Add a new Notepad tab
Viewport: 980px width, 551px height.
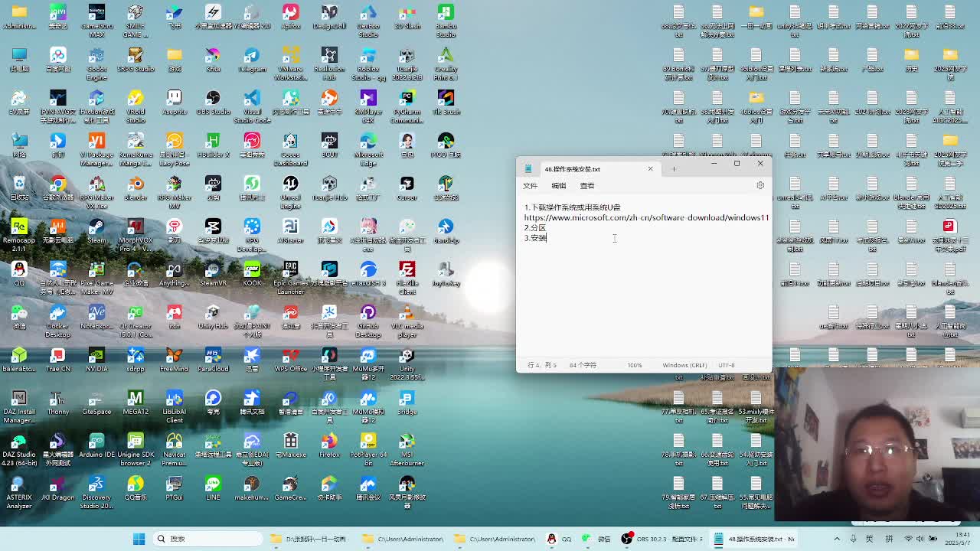point(674,169)
